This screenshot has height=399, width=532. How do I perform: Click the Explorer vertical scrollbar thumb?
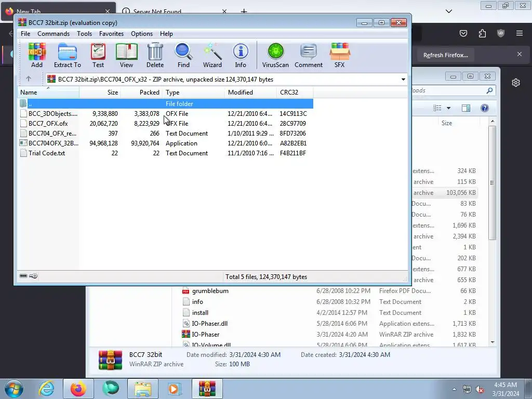click(493, 183)
